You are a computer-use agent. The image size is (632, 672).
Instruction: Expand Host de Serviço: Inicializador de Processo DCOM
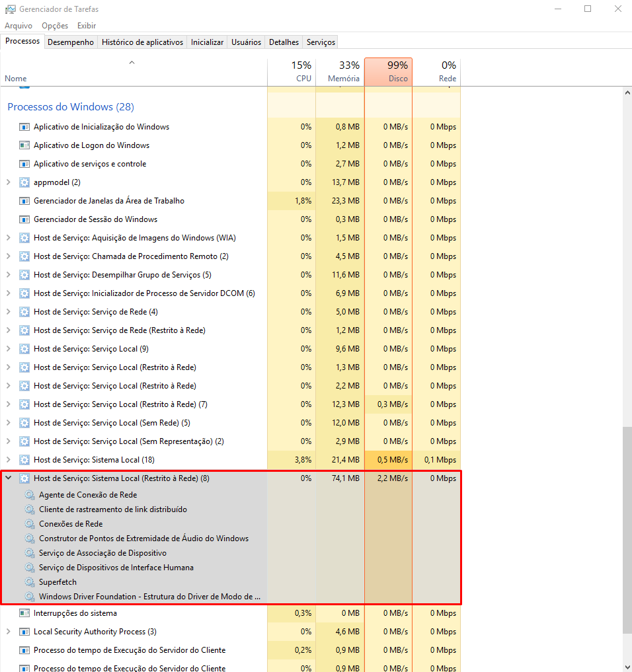pos(8,293)
